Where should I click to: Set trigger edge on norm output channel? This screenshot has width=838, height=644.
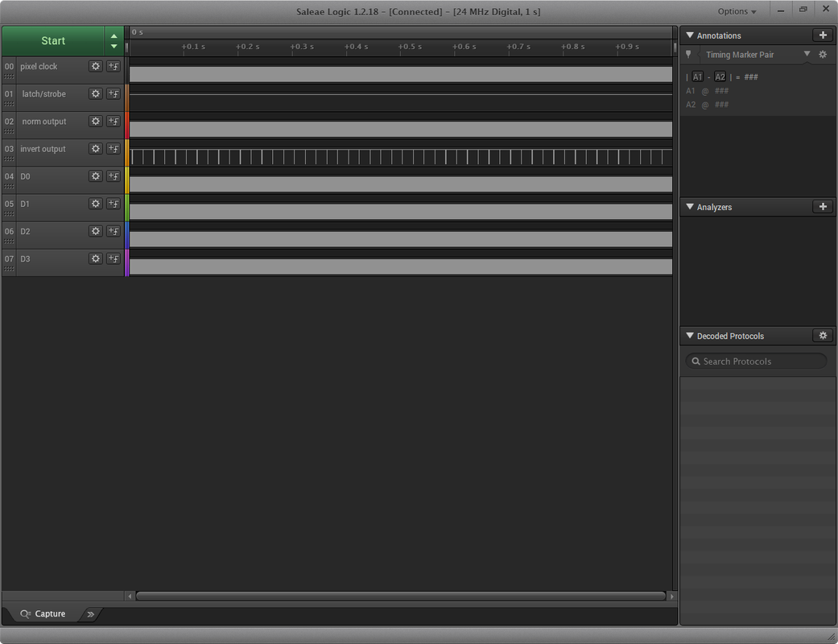coord(114,122)
